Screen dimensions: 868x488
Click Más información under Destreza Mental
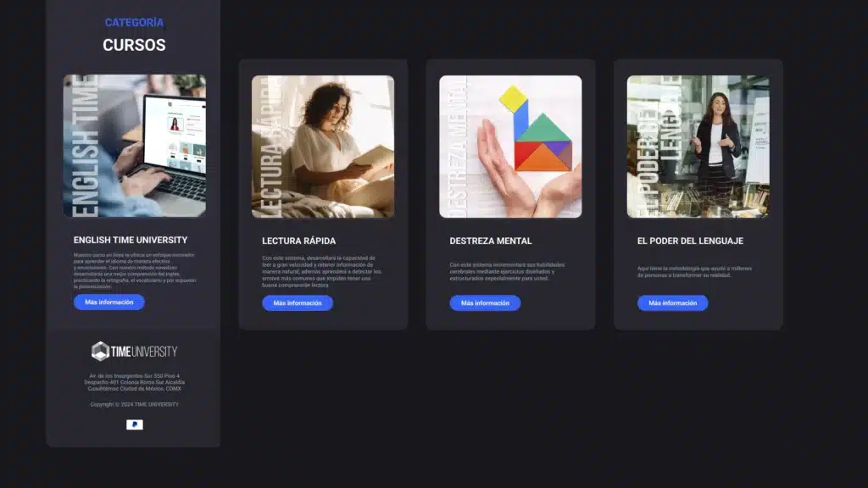click(x=485, y=302)
